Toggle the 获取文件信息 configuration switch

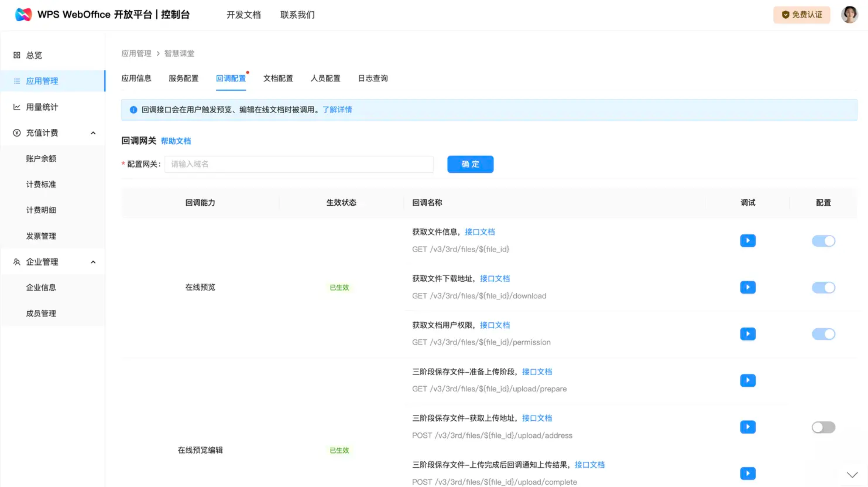[x=823, y=241]
